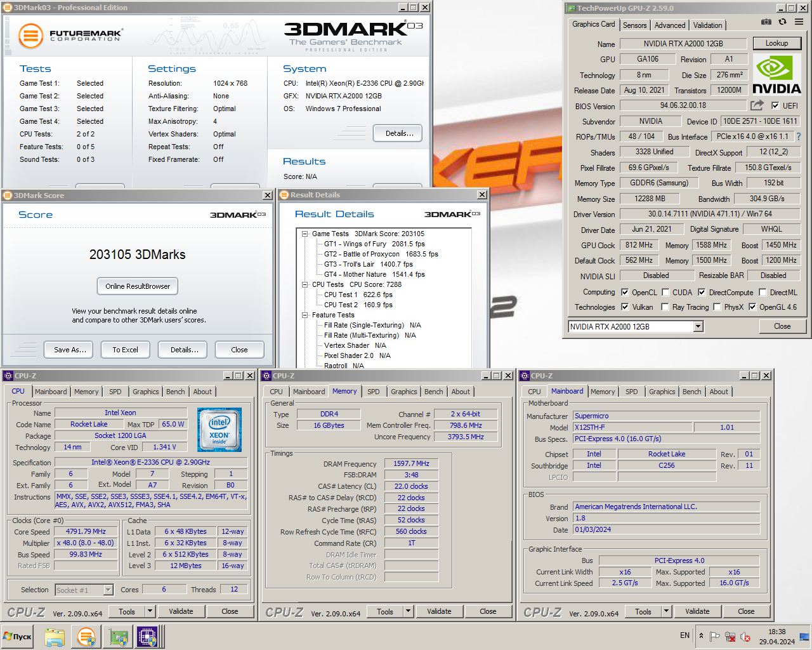Click GPU-Z title bar app icon
Viewport: 812px width, 650px height.
pos(570,8)
